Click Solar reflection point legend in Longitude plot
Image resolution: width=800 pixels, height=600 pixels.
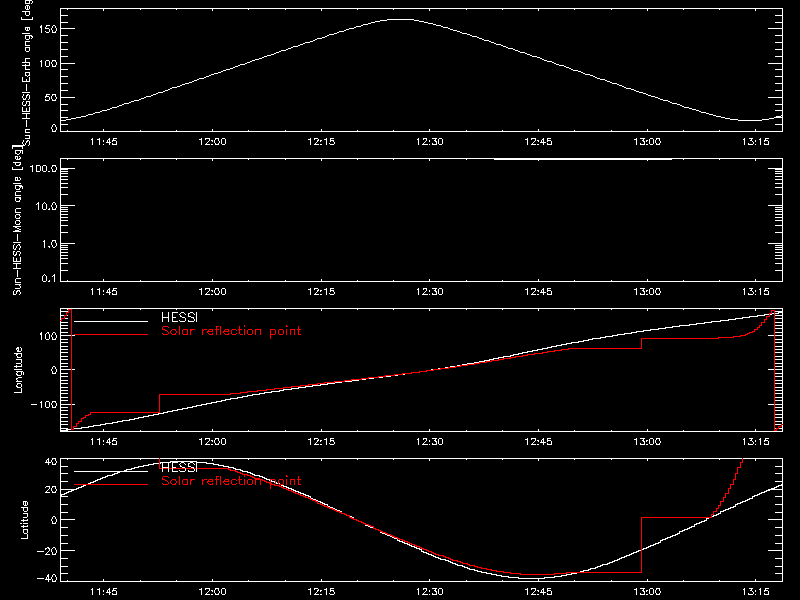coord(231,331)
